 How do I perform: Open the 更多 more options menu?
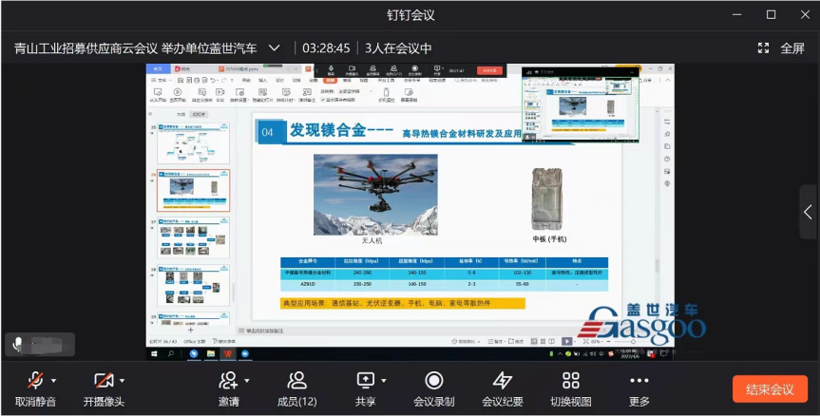639,390
